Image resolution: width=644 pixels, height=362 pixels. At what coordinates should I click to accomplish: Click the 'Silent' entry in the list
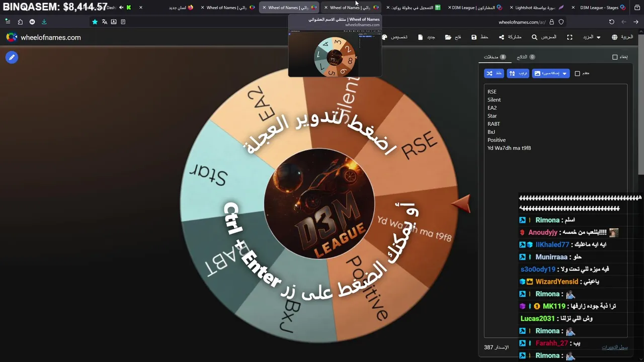[494, 100]
